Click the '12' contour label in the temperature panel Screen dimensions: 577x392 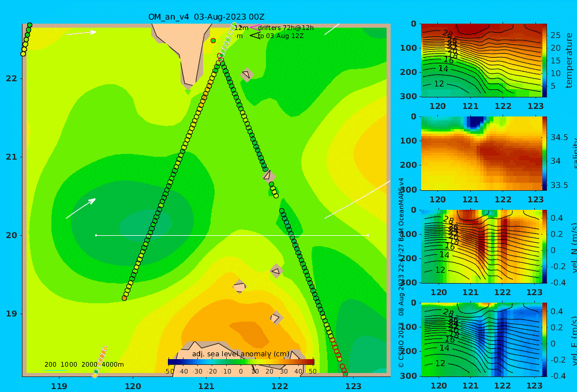pos(439,84)
